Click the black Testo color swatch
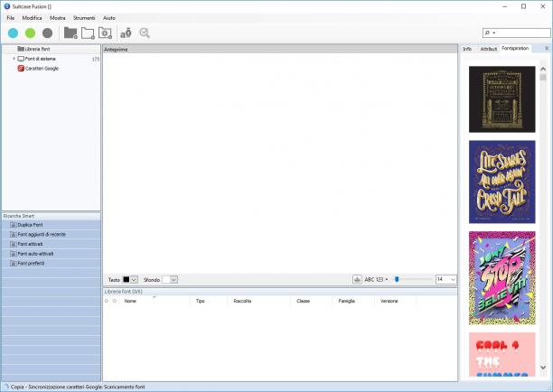553x392 pixels. (x=127, y=279)
